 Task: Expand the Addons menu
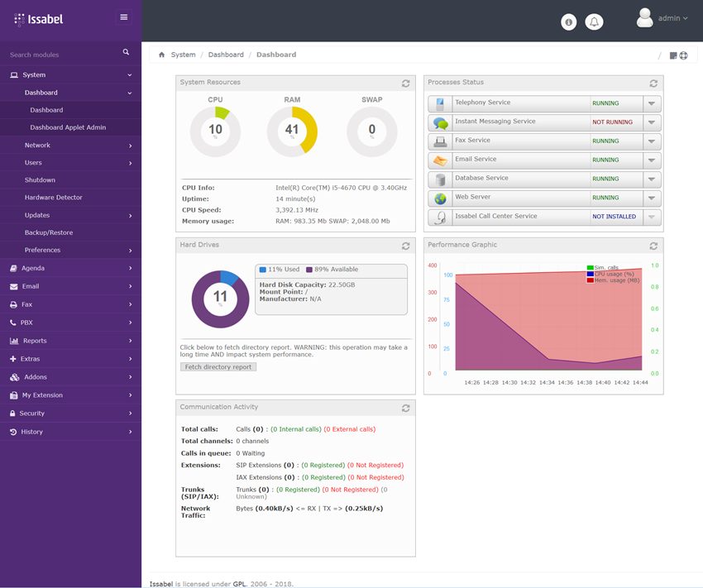tap(70, 377)
